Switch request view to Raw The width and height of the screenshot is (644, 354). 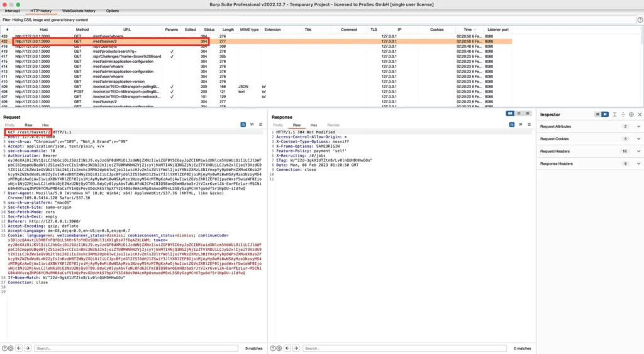pos(28,125)
